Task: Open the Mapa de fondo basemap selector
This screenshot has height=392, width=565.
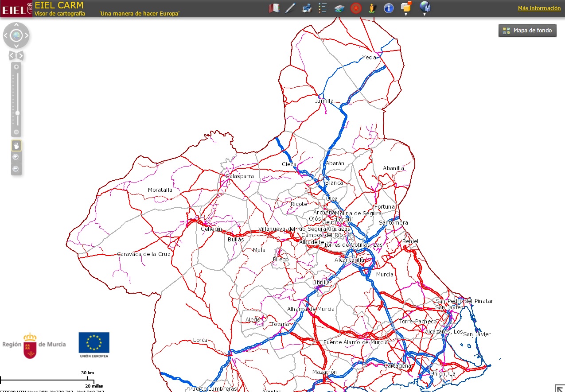Action: (527, 31)
